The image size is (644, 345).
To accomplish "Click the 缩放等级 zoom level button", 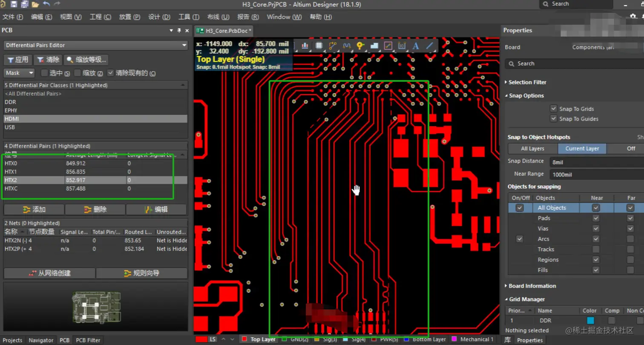I will [x=86, y=60].
